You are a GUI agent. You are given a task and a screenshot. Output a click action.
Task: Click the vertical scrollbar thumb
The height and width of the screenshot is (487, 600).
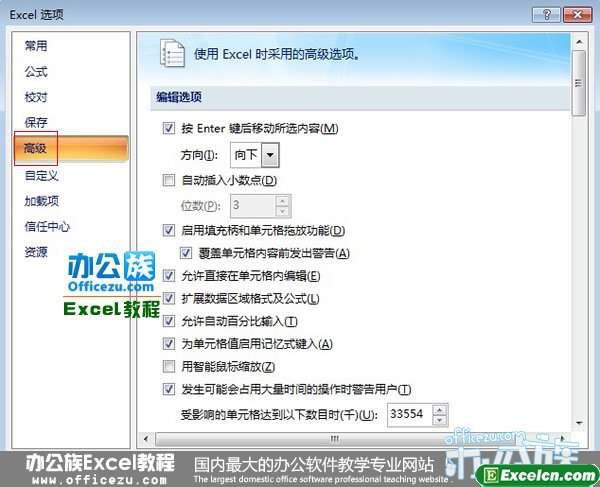579,83
